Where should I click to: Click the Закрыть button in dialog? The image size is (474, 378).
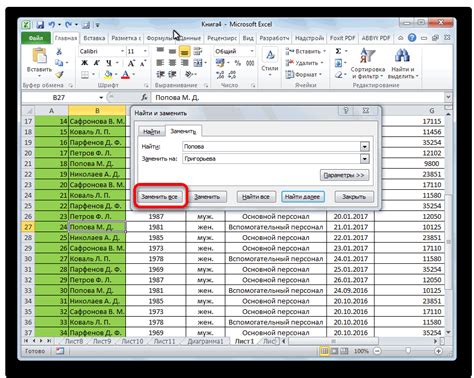(354, 197)
